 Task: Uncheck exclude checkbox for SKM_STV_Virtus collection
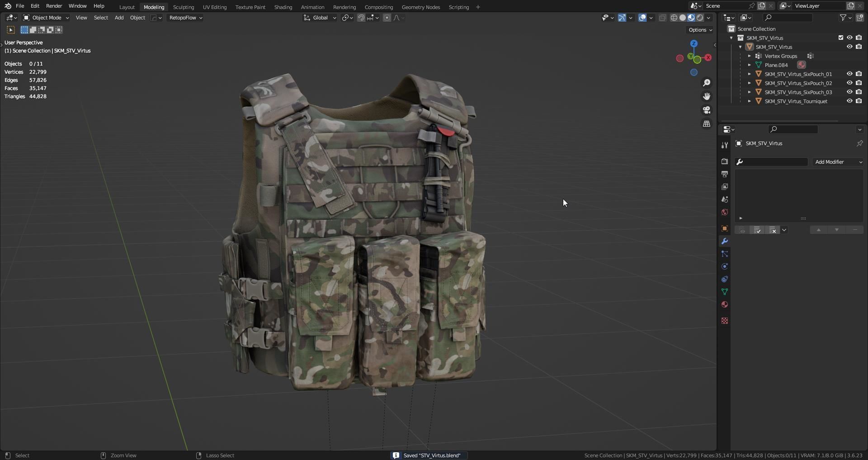(841, 38)
